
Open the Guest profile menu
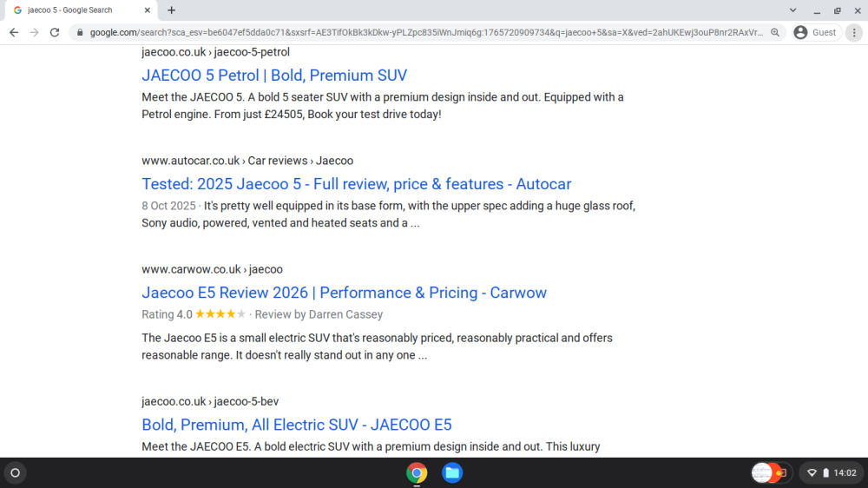click(816, 33)
